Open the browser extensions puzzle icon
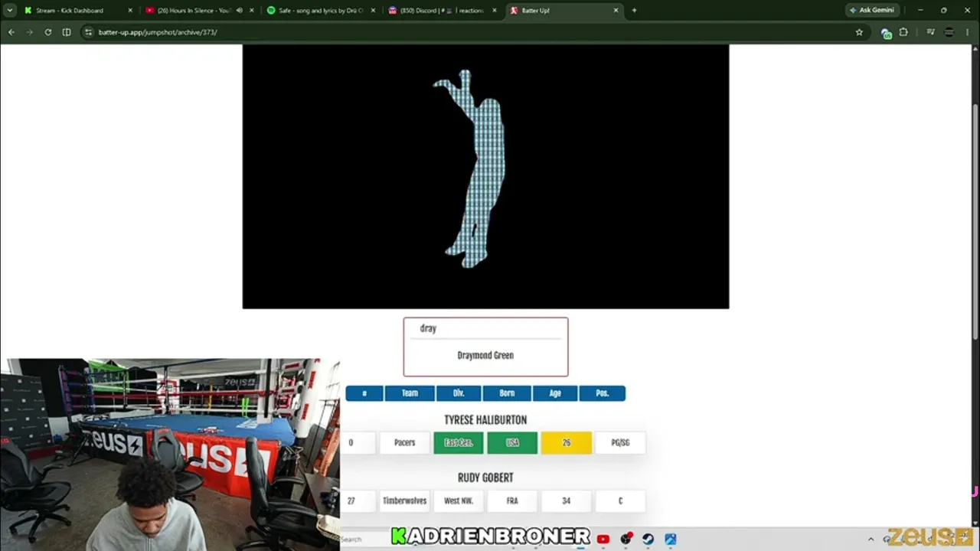 point(903,32)
